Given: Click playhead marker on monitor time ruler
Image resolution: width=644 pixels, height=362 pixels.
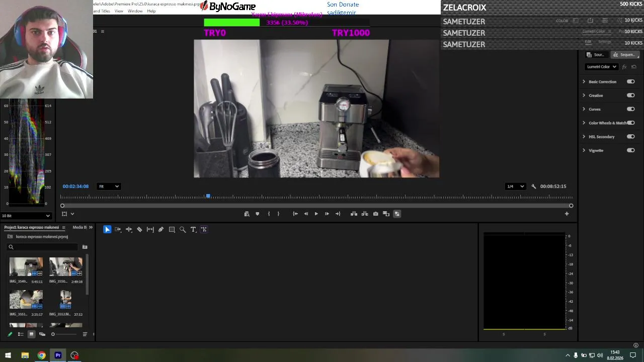Looking at the screenshot, I should point(208,196).
